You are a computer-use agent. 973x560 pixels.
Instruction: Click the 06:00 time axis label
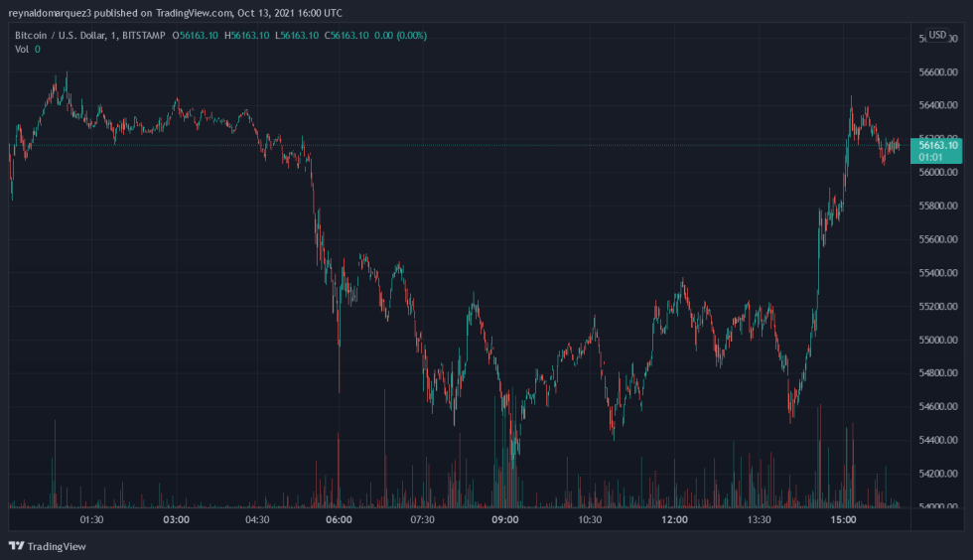click(x=339, y=519)
